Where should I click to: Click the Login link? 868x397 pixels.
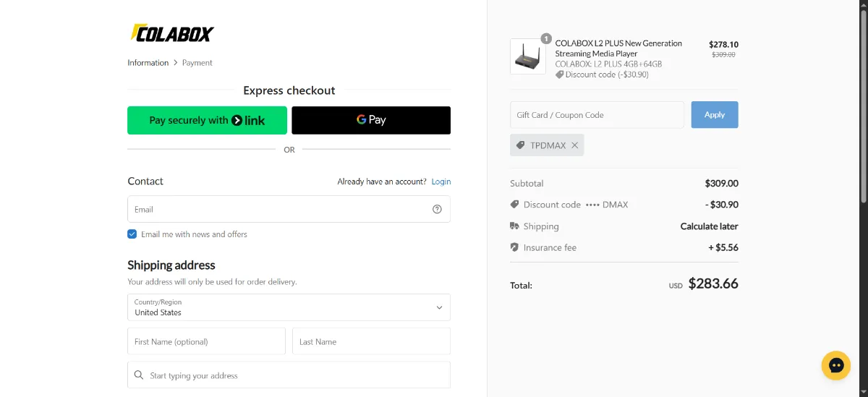pyautogui.click(x=441, y=182)
